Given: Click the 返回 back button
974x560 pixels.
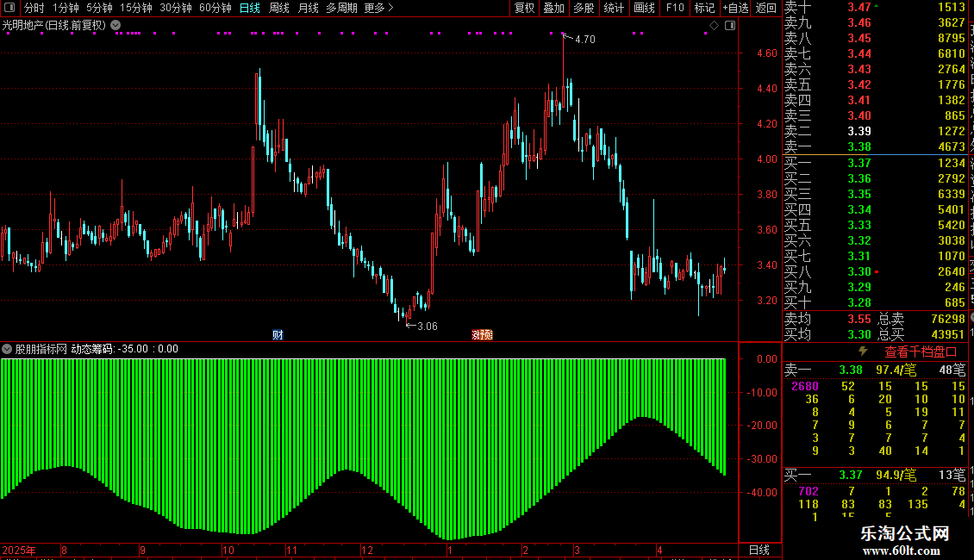Looking at the screenshot, I should pyautogui.click(x=766, y=8).
